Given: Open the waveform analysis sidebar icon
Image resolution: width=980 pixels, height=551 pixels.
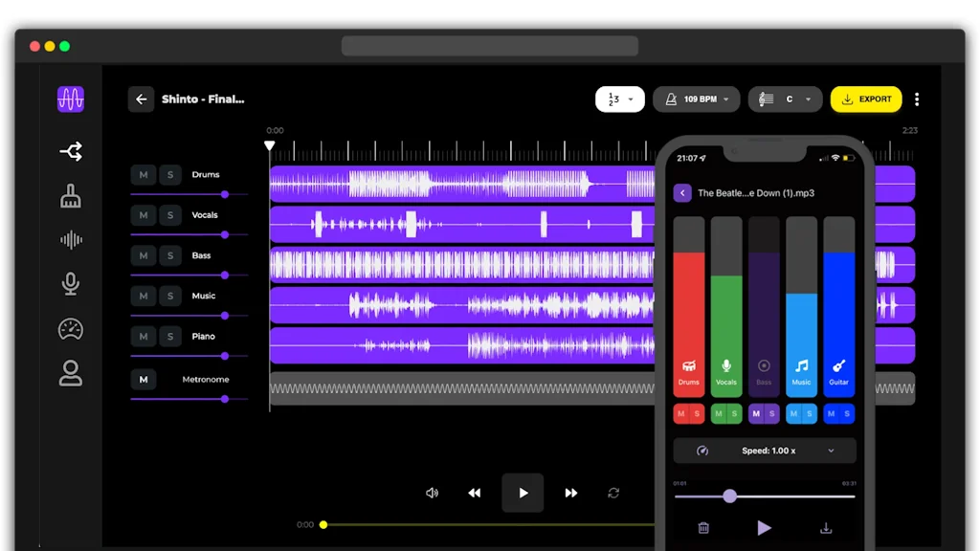Looking at the screenshot, I should 70,240.
